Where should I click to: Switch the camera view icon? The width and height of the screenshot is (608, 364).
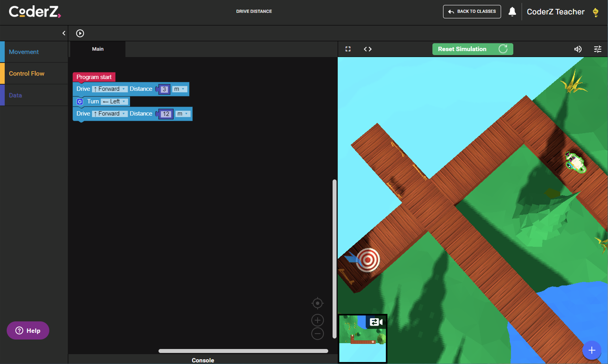(x=376, y=322)
